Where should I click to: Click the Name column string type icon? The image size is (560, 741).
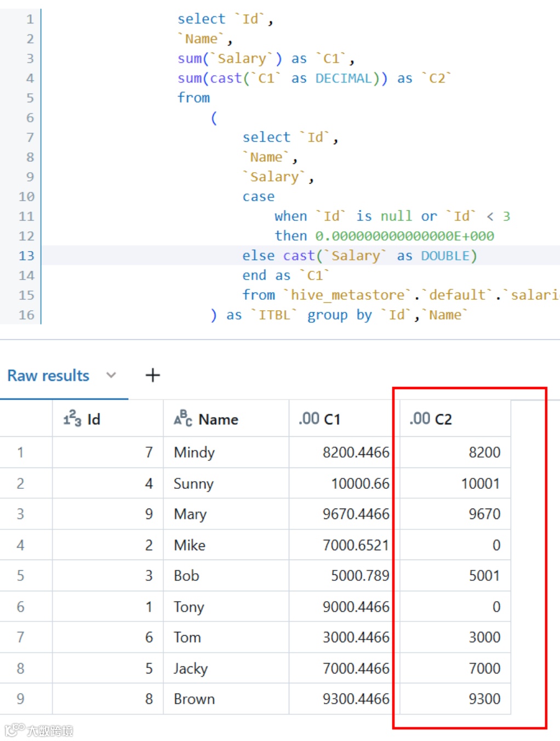click(x=183, y=419)
